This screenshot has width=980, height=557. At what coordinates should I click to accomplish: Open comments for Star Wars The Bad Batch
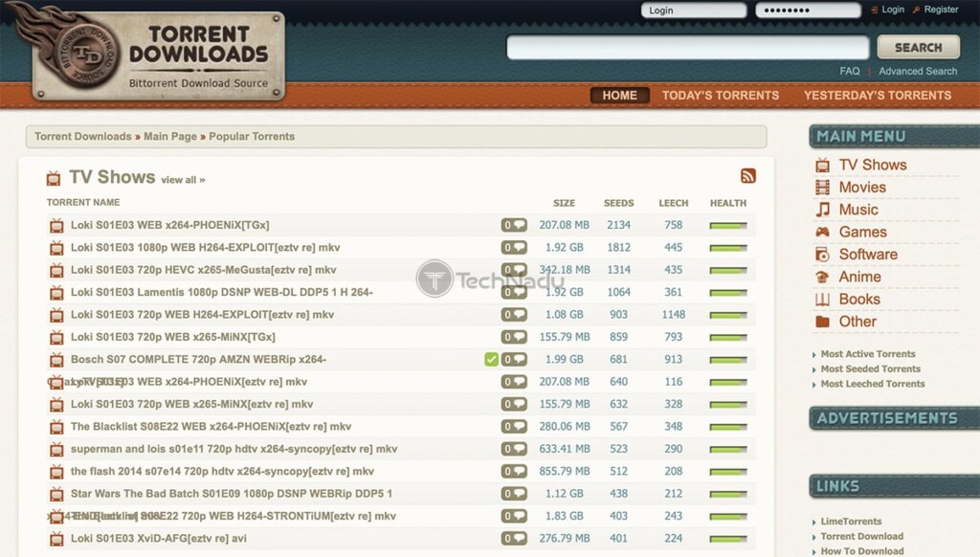point(514,494)
